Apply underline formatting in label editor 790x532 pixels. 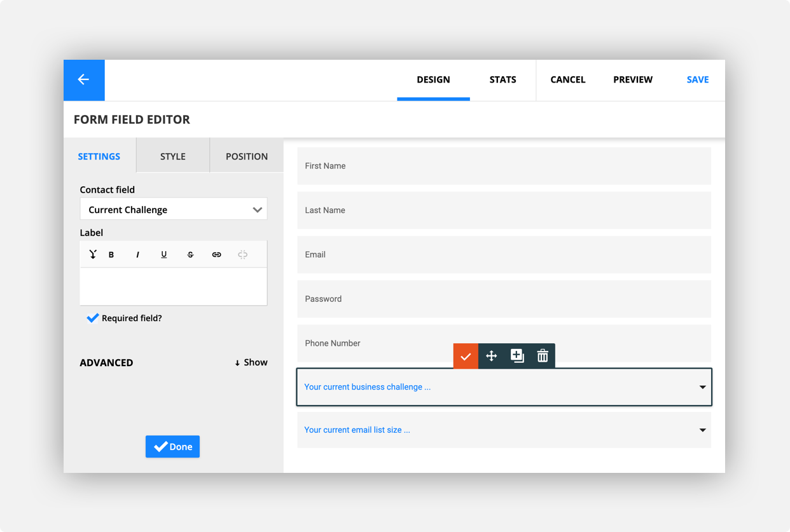tap(163, 254)
